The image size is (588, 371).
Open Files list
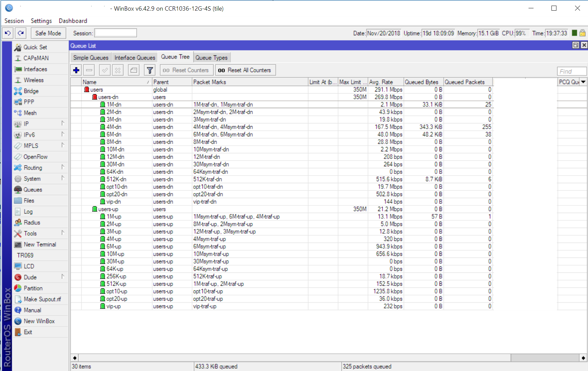coord(40,200)
